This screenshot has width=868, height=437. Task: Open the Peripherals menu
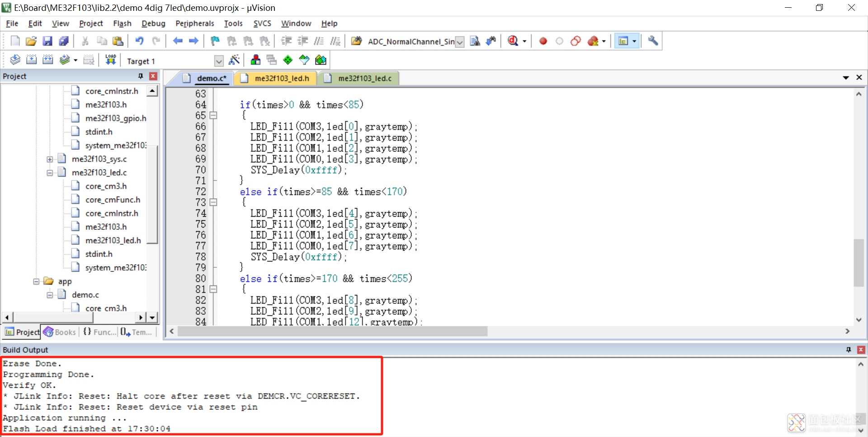(195, 24)
